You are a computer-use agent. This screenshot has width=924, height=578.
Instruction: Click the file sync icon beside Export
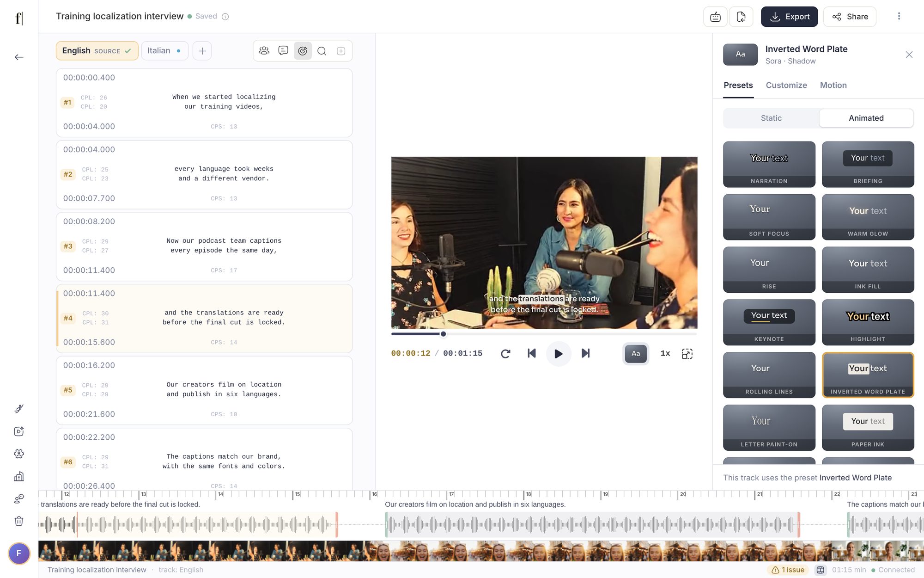(741, 17)
